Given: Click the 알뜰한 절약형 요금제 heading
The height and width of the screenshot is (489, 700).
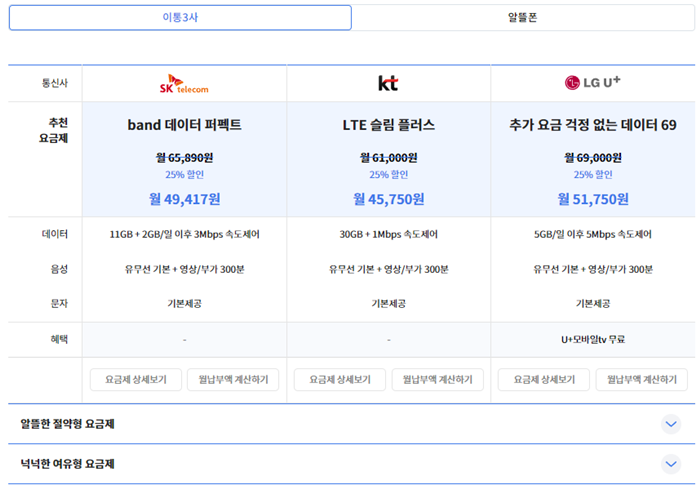Looking at the screenshot, I should [x=67, y=424].
